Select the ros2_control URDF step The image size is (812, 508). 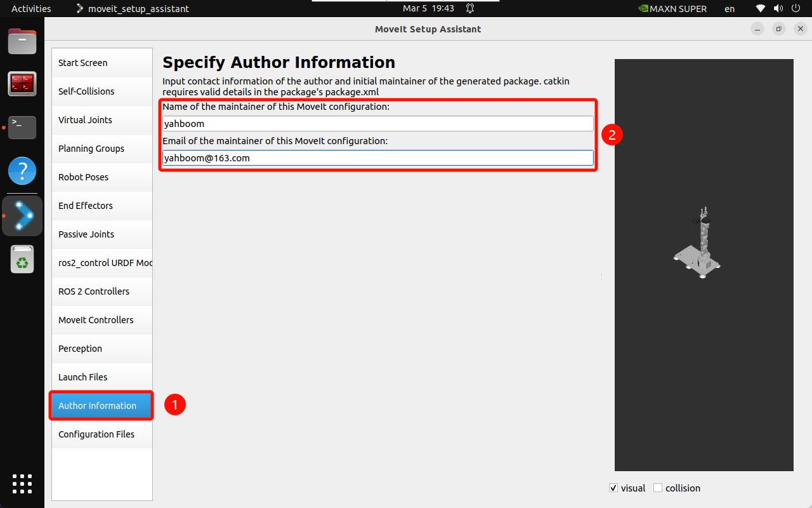(102, 263)
